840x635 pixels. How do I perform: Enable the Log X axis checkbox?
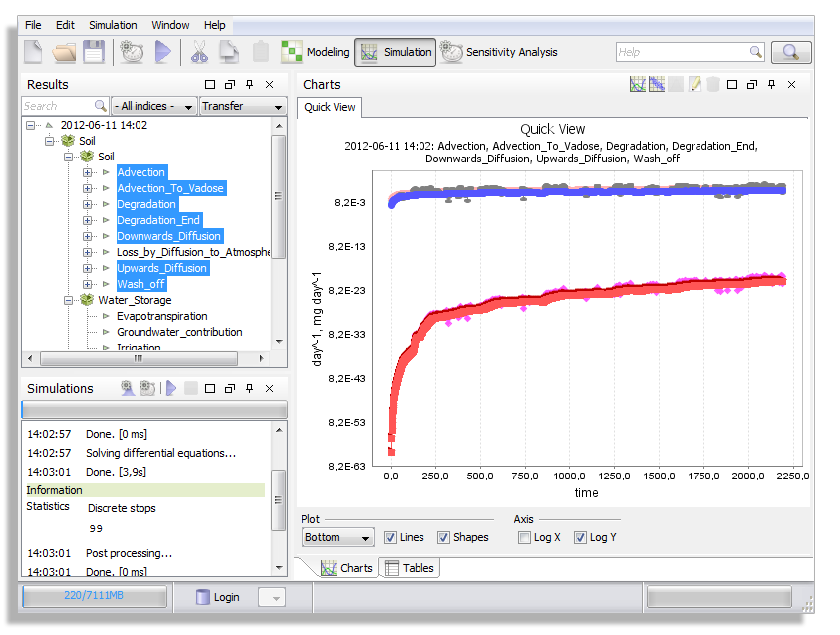[x=524, y=537]
